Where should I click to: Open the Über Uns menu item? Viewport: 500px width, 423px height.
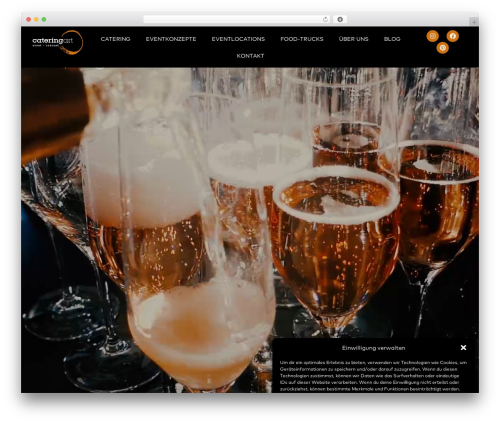pos(353,39)
